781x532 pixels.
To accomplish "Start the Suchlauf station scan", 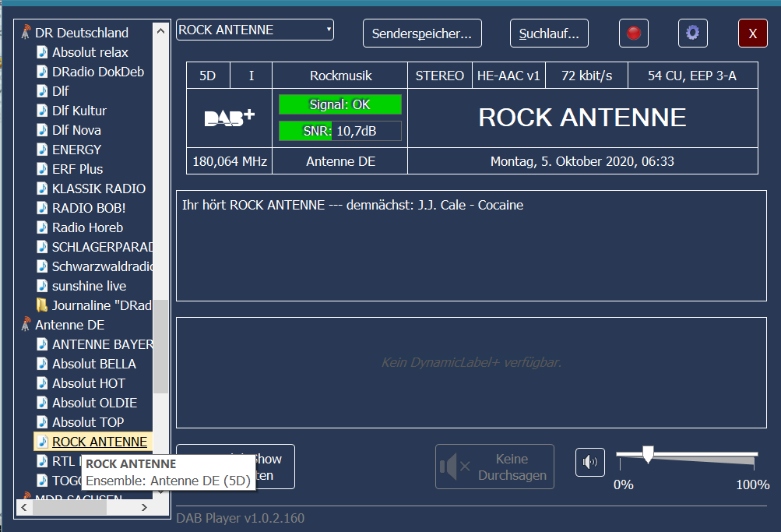I will click(x=549, y=33).
